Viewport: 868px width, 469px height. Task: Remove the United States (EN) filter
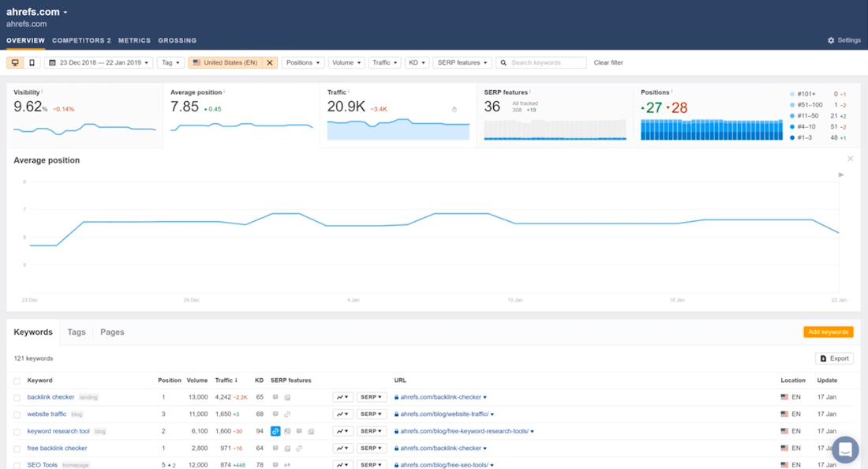coord(270,62)
